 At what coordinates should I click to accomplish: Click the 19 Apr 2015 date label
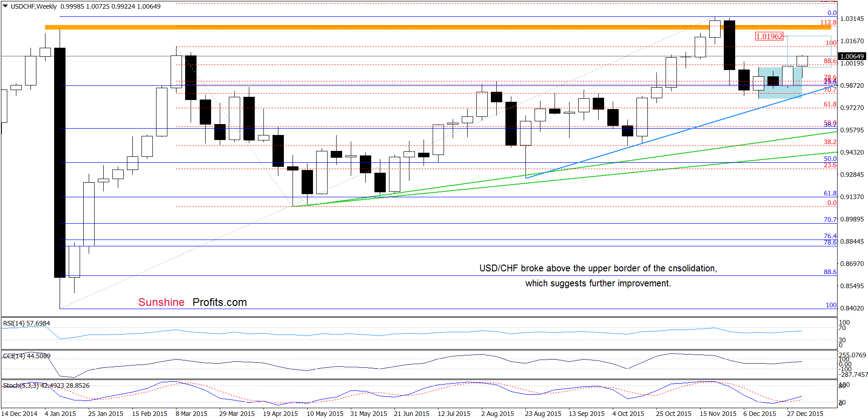click(x=280, y=414)
